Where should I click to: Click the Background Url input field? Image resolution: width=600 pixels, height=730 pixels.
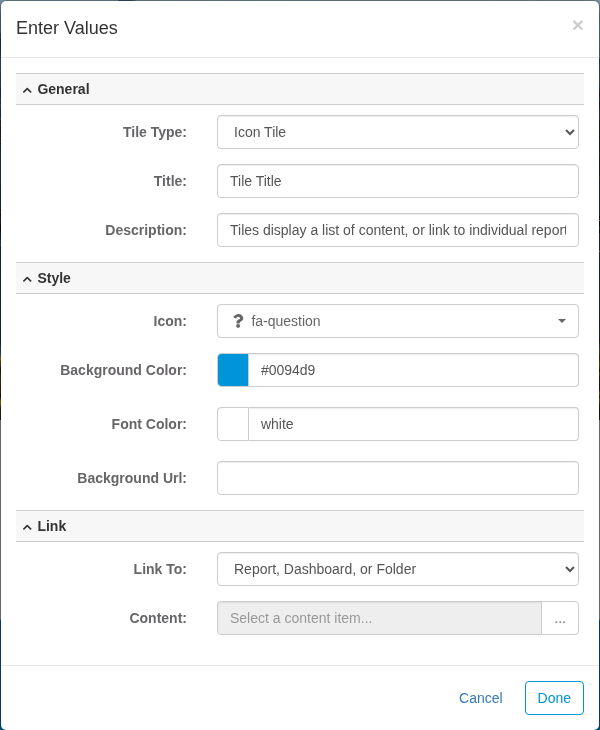[x=398, y=478]
